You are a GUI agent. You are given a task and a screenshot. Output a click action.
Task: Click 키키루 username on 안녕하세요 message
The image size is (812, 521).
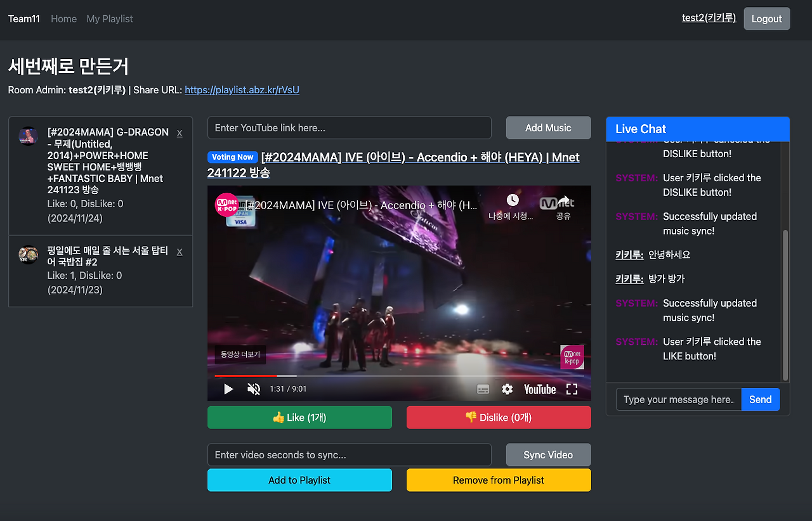[629, 255]
